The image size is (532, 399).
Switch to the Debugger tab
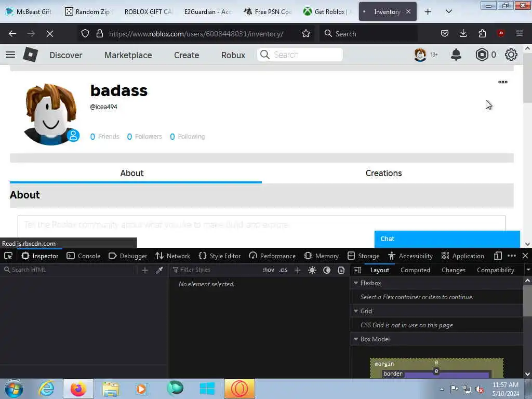pyautogui.click(x=128, y=256)
